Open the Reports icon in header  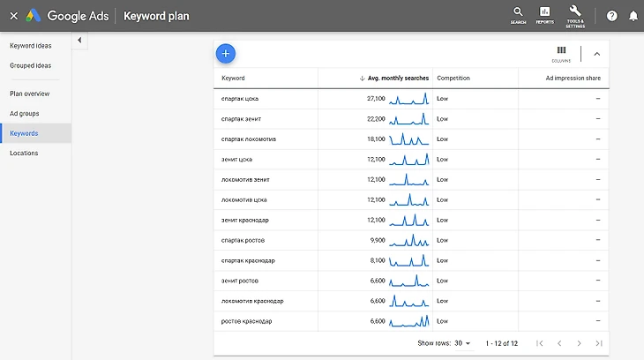pyautogui.click(x=544, y=13)
